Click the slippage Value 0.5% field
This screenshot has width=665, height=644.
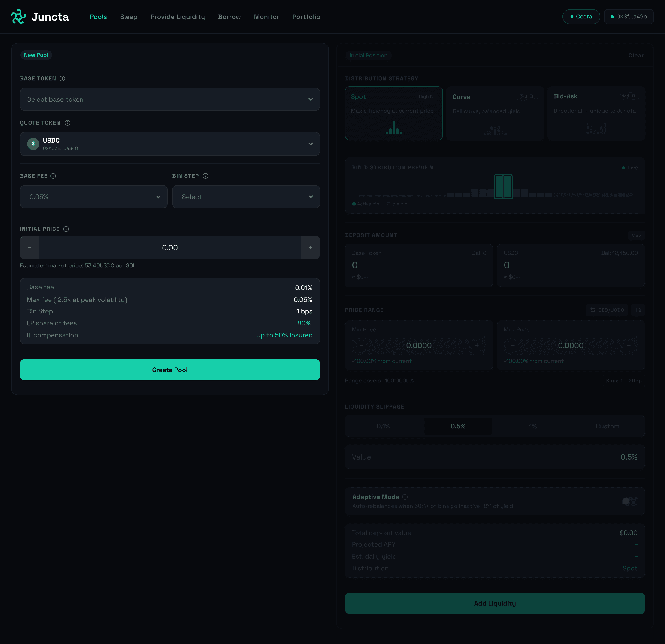(495, 457)
